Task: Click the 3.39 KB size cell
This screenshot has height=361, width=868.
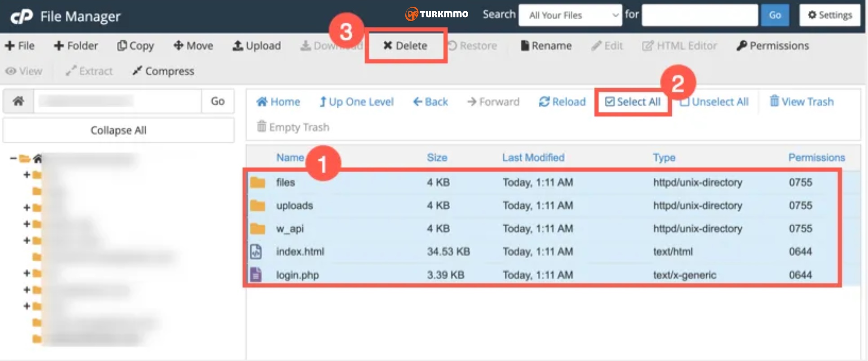Action: [x=445, y=275]
